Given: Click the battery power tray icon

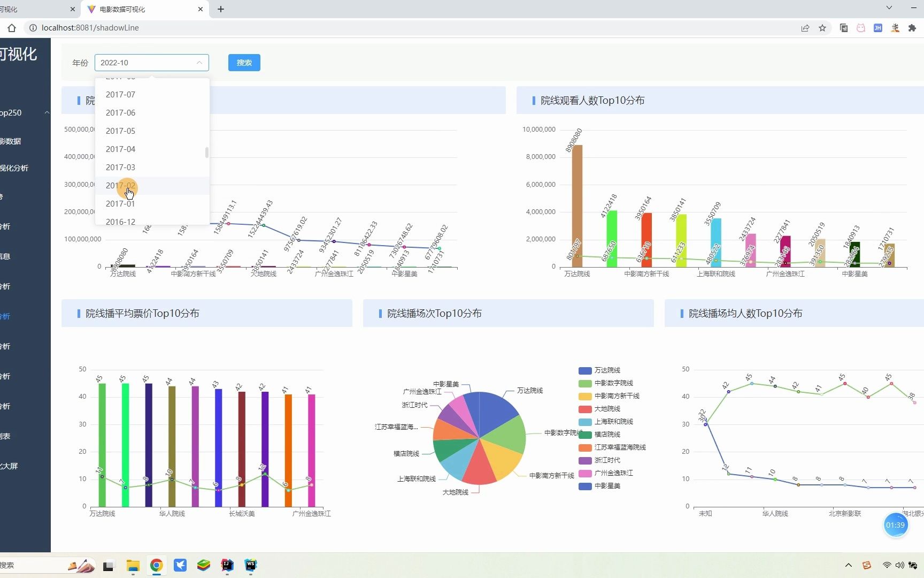Looking at the screenshot, I should pos(913,565).
